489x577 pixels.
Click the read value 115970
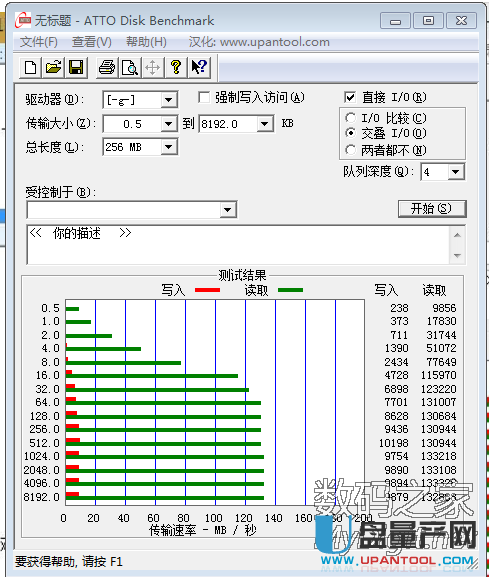pyautogui.click(x=438, y=375)
